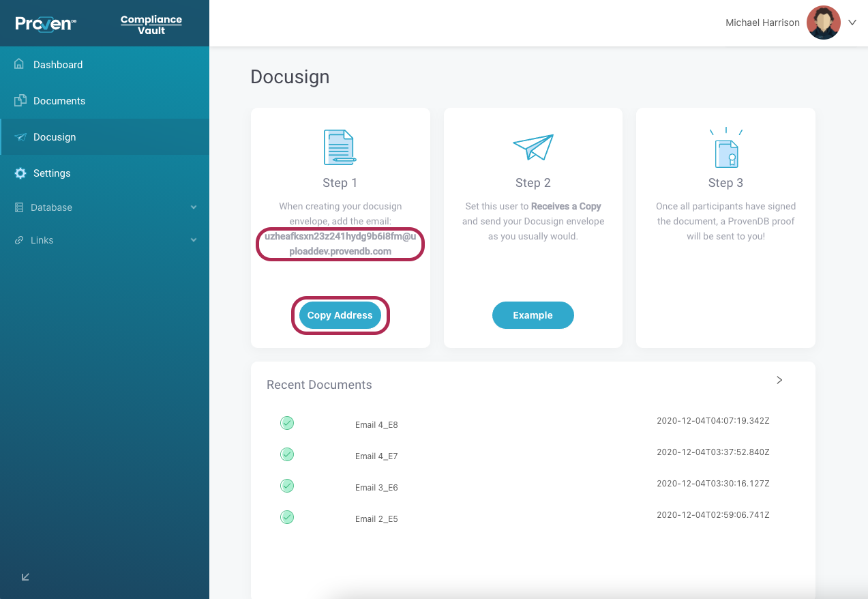Click the Docusign paper plane sidebar icon

tap(20, 137)
